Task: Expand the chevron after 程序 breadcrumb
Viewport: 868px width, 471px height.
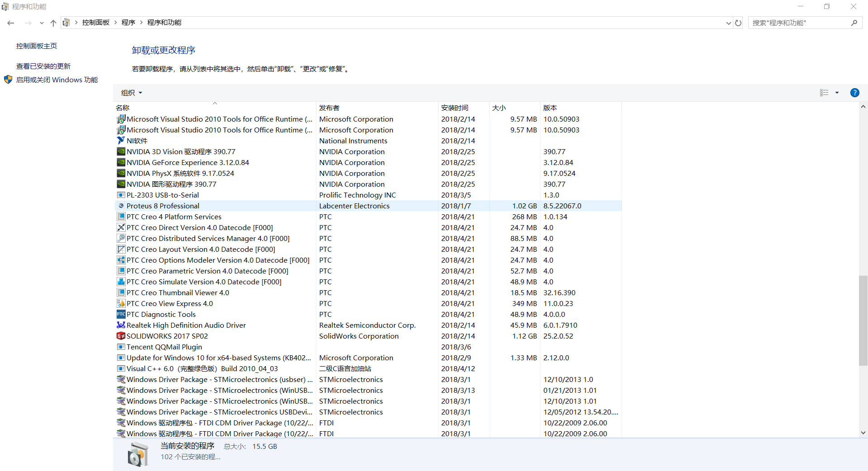Action: point(142,23)
